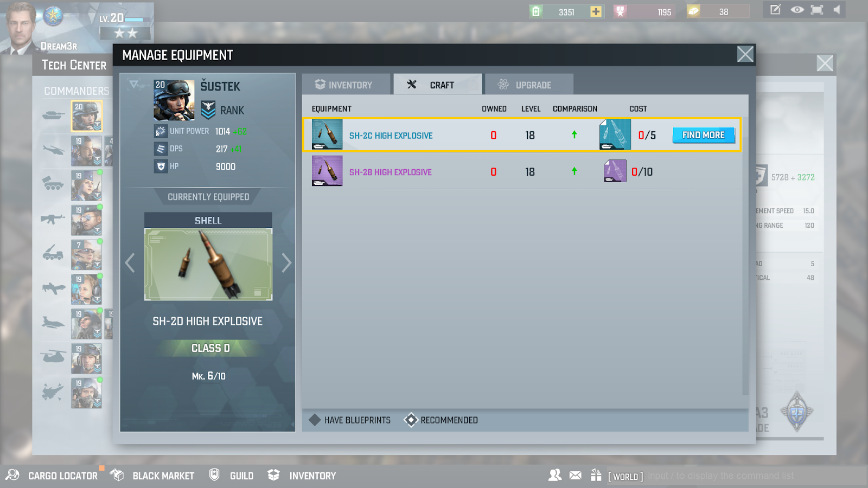This screenshot has width=868, height=488.
Task: Open the friends list icon
Action: [x=555, y=476]
